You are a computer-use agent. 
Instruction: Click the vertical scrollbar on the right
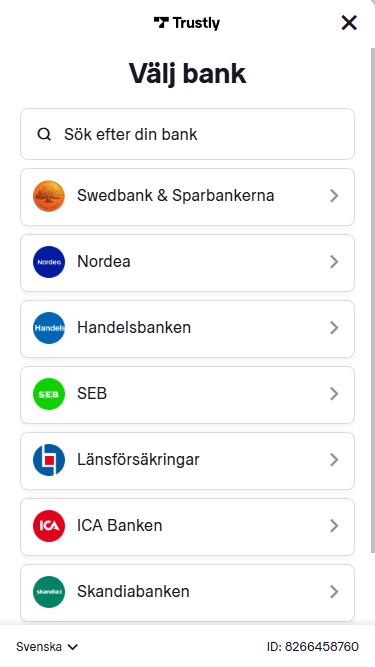click(x=373, y=298)
